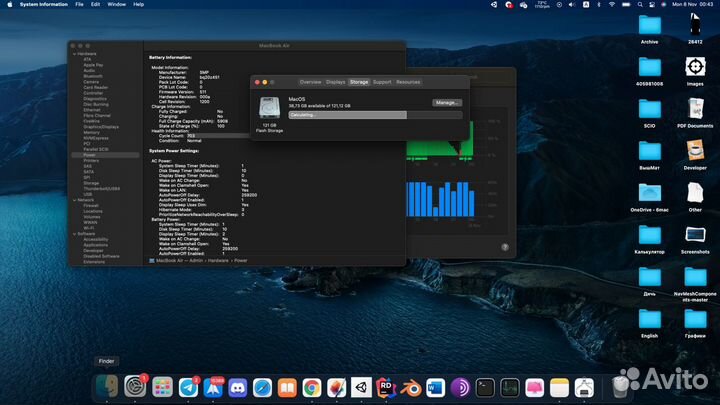
Task: Open the Screenshots desktop folder
Action: click(695, 239)
